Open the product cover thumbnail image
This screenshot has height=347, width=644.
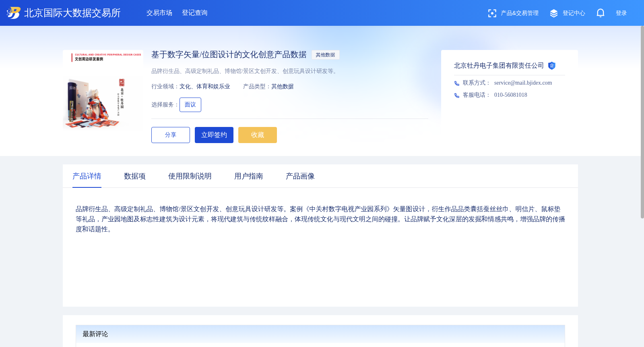click(x=103, y=90)
